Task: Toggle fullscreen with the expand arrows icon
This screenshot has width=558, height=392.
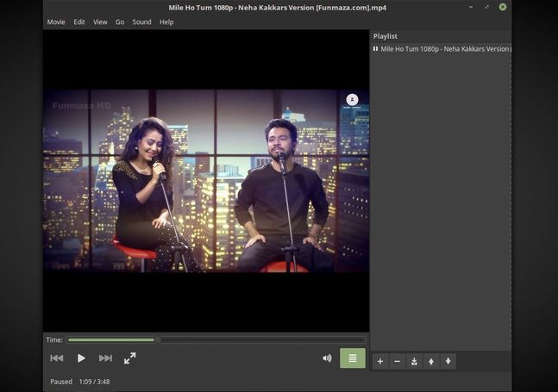Action: click(x=130, y=358)
